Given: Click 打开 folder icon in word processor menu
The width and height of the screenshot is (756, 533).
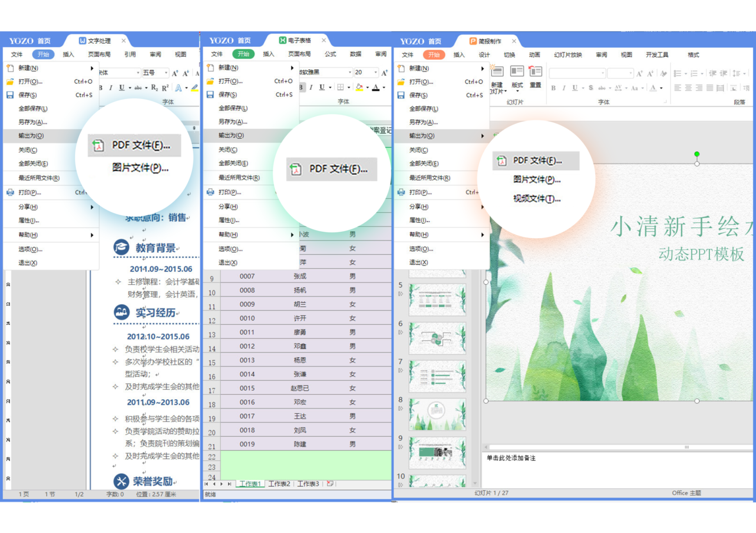Looking at the screenshot, I should coord(10,82).
